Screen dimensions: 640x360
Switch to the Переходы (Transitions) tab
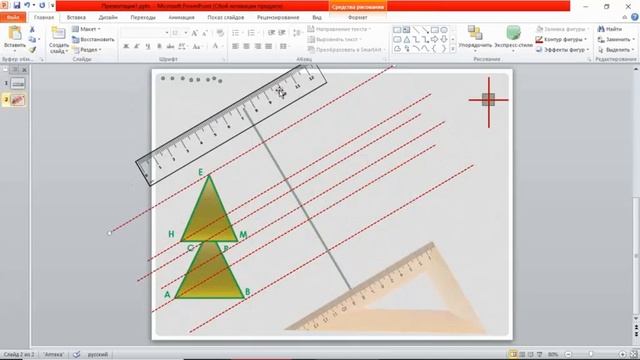[x=143, y=18]
